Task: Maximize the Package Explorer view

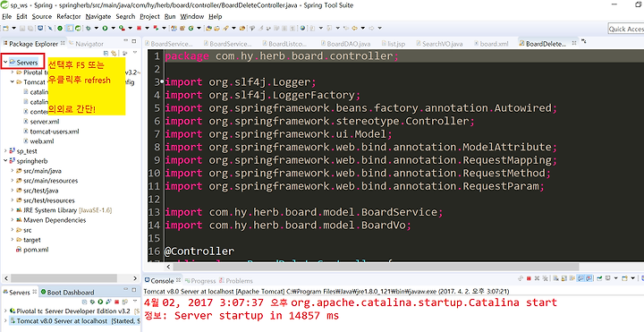Action: point(134,41)
